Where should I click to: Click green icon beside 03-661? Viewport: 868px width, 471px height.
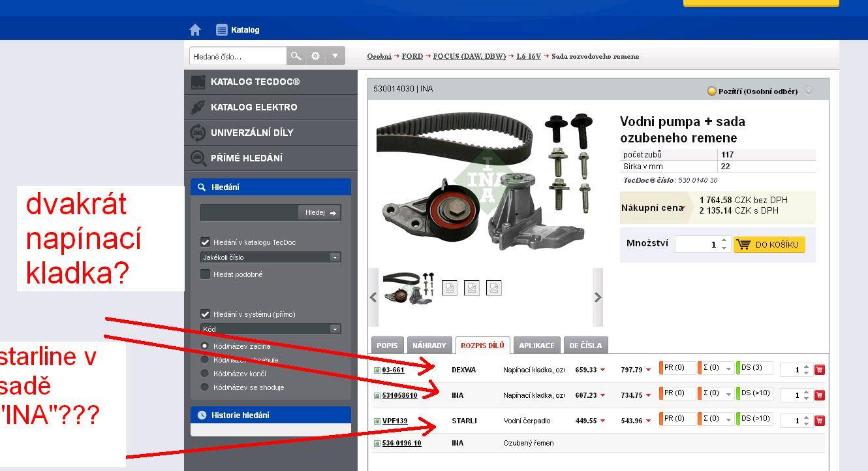coord(377,370)
